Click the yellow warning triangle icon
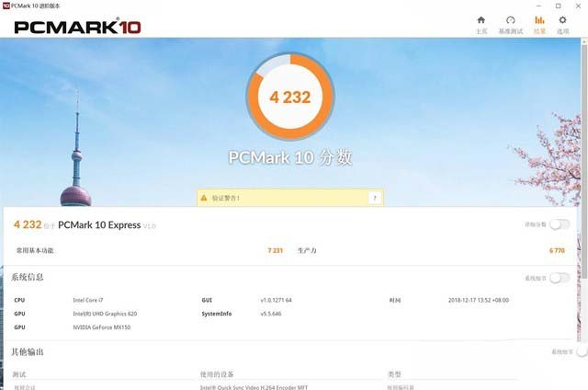Image resolution: width=588 pixels, height=390 pixels. click(204, 198)
